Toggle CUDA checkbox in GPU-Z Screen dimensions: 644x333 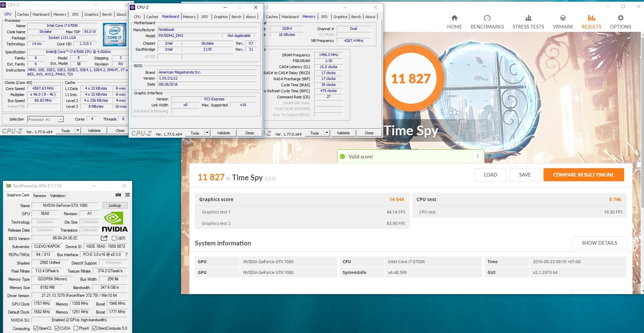[x=57, y=328]
